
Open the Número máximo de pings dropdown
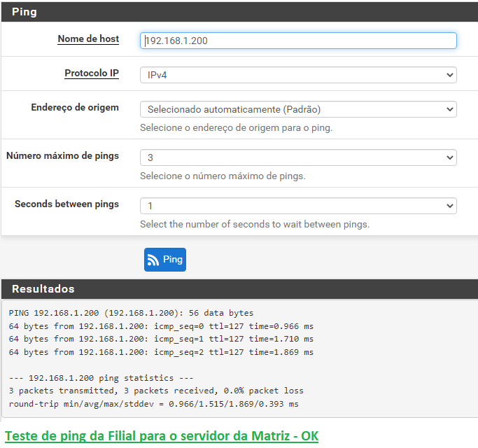click(298, 157)
